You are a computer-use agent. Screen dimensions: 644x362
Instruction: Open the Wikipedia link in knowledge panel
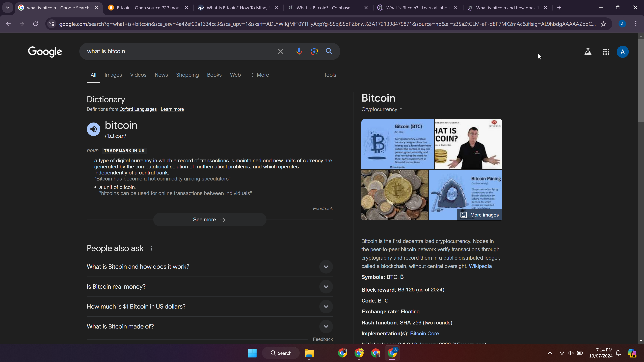480,266
